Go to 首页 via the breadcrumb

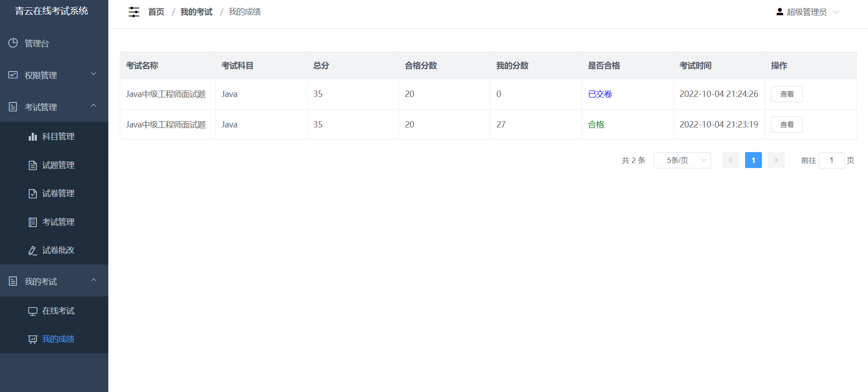click(156, 12)
